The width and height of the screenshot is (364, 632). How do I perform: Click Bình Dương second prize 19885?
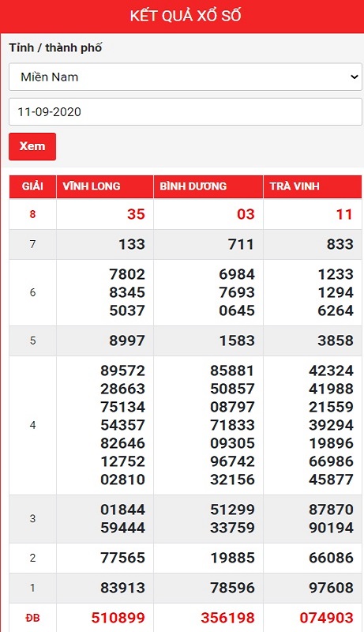click(232, 558)
